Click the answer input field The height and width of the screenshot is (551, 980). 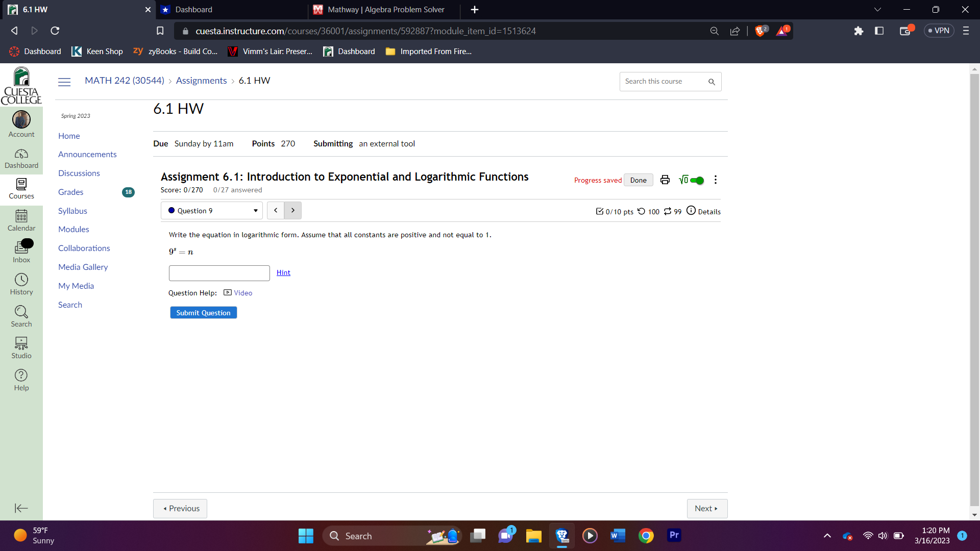[x=219, y=273]
